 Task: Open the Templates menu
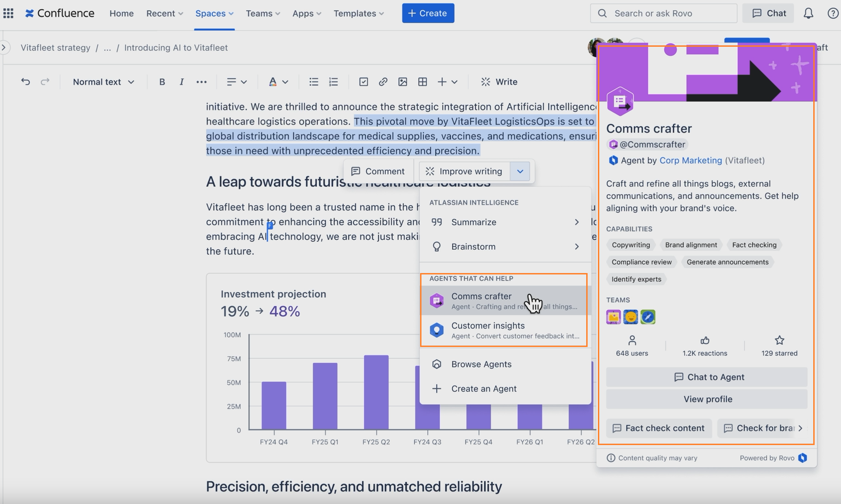358,13
